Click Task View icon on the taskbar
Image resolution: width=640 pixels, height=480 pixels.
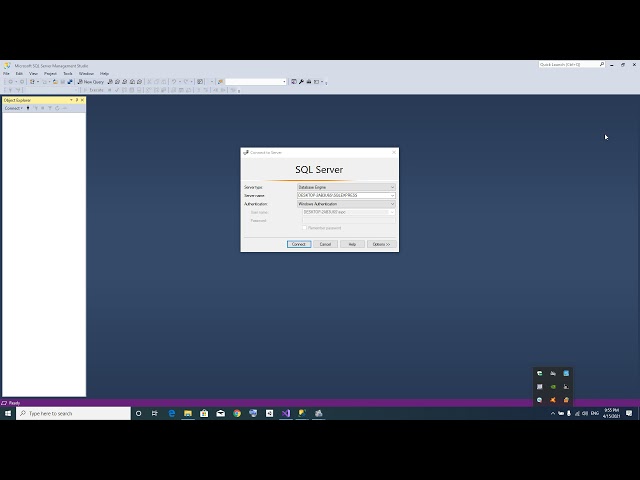pyautogui.click(x=155, y=413)
